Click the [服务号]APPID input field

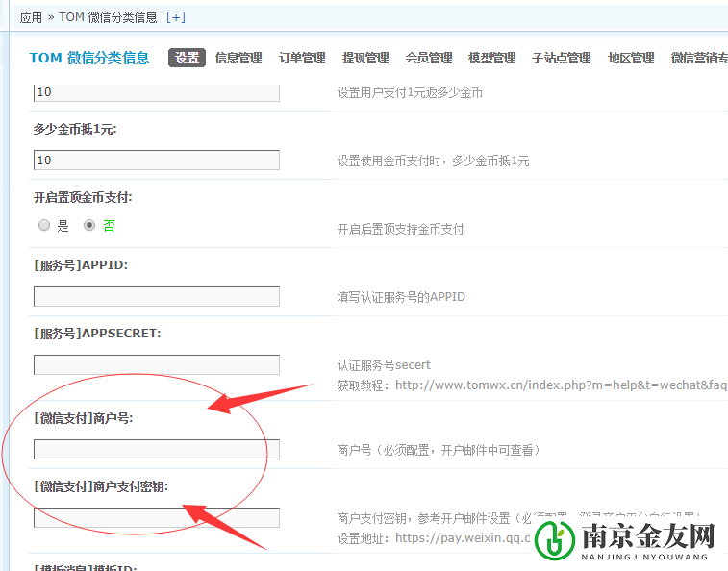(x=157, y=296)
